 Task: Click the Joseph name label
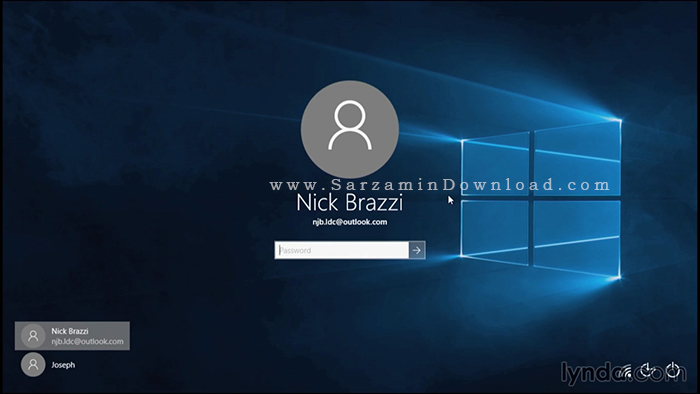[63, 365]
